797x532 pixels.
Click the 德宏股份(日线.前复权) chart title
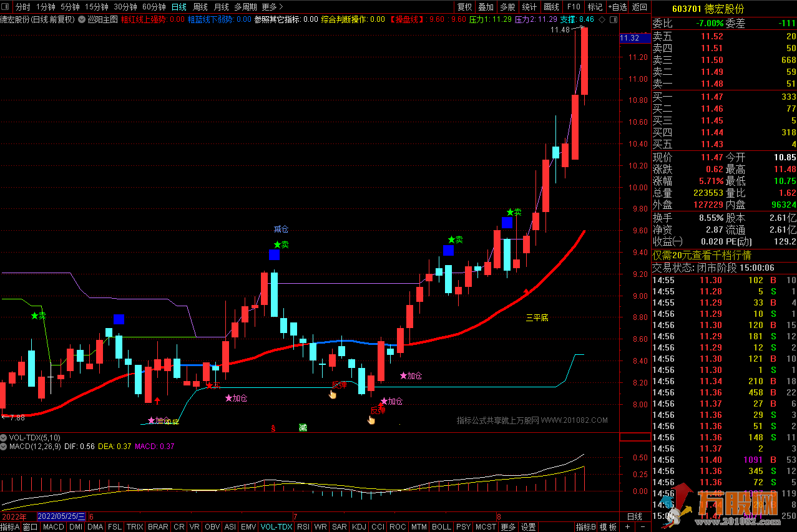click(x=37, y=19)
